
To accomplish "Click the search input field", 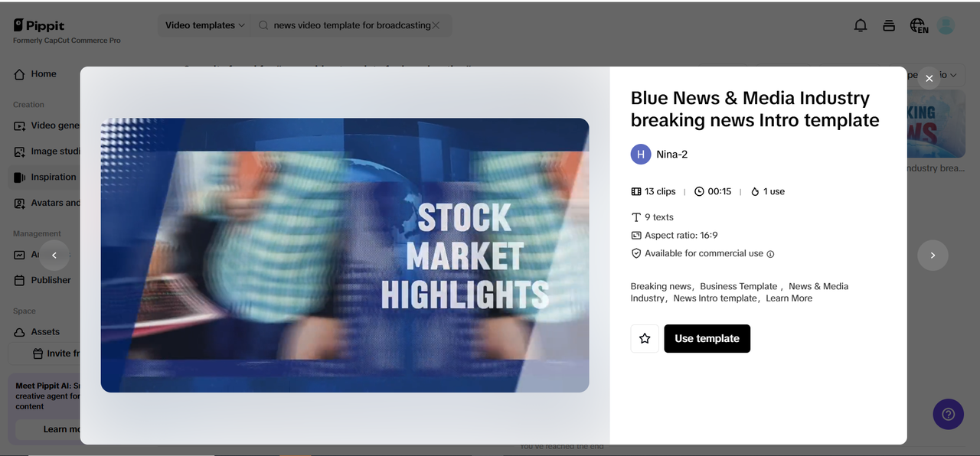I will (351, 25).
